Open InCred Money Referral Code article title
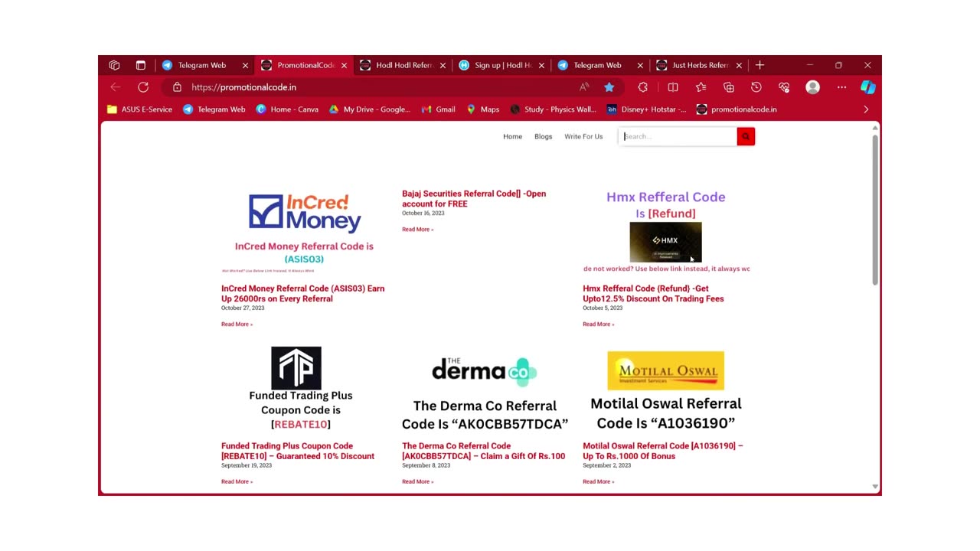The width and height of the screenshot is (980, 551). pyautogui.click(x=303, y=293)
